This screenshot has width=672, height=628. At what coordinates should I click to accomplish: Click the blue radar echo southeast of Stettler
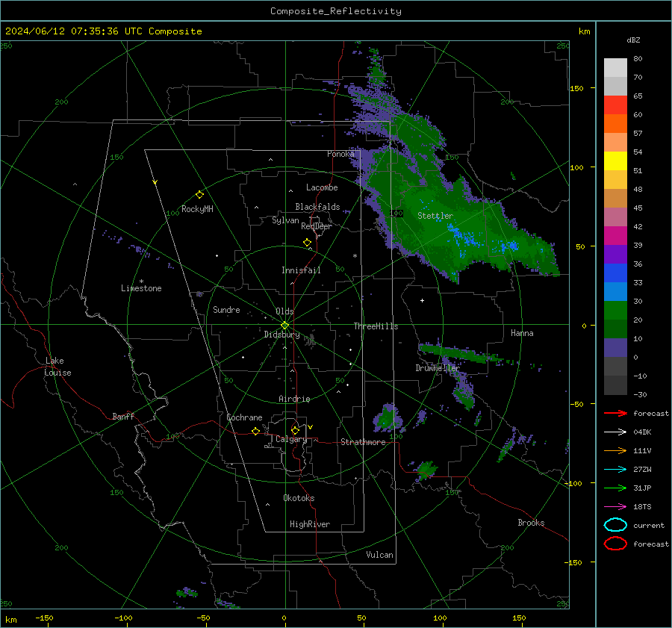465,237
